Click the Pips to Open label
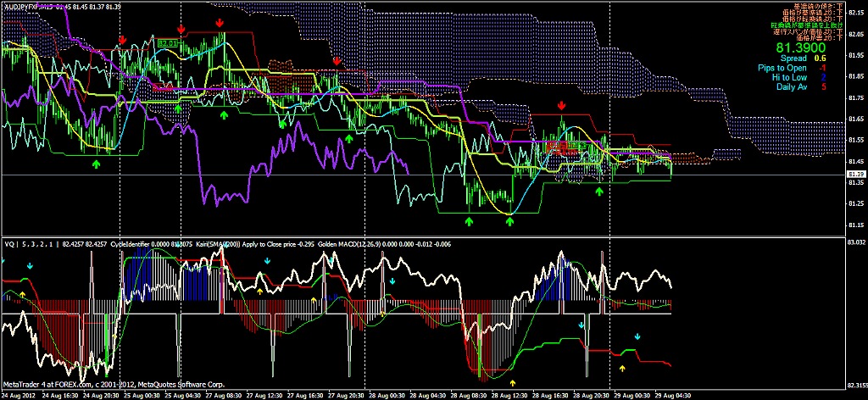 coord(784,68)
